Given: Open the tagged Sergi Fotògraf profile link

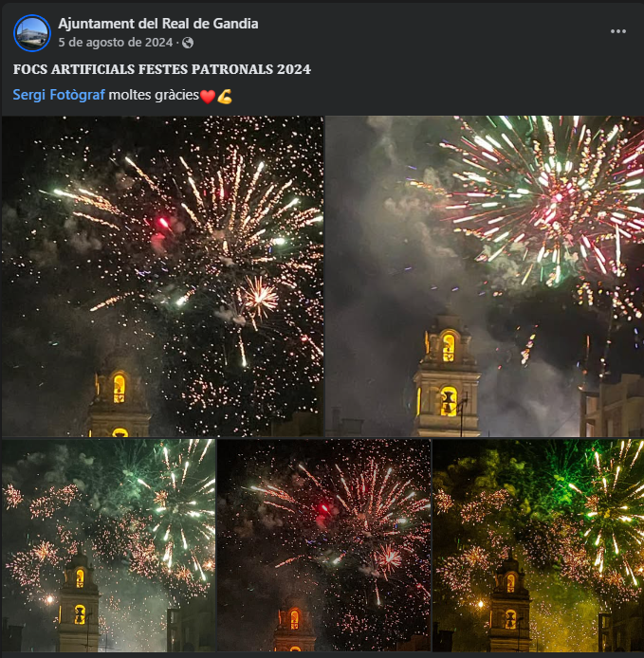Looking at the screenshot, I should tap(59, 95).
